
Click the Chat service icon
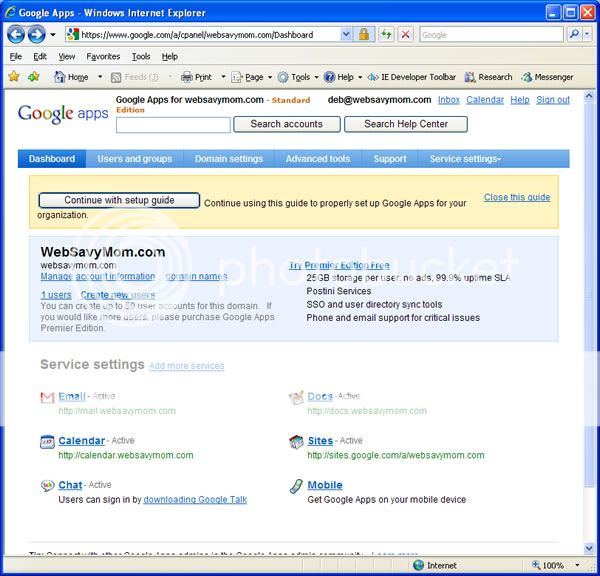(x=47, y=486)
